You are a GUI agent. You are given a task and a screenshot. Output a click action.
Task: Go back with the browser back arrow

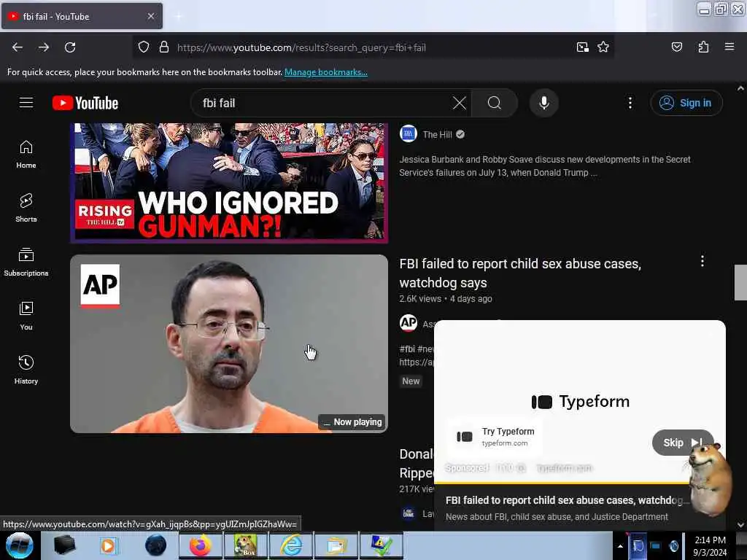pyautogui.click(x=18, y=47)
